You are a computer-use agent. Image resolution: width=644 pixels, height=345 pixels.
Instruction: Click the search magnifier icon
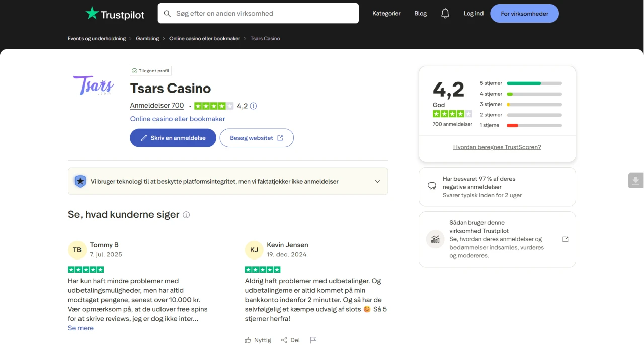(x=167, y=13)
